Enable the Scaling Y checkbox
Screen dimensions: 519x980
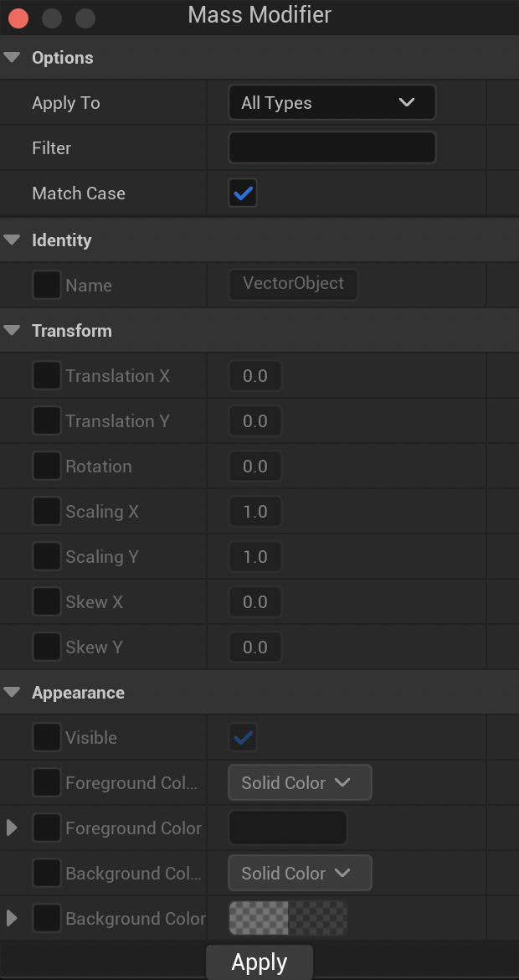point(47,557)
